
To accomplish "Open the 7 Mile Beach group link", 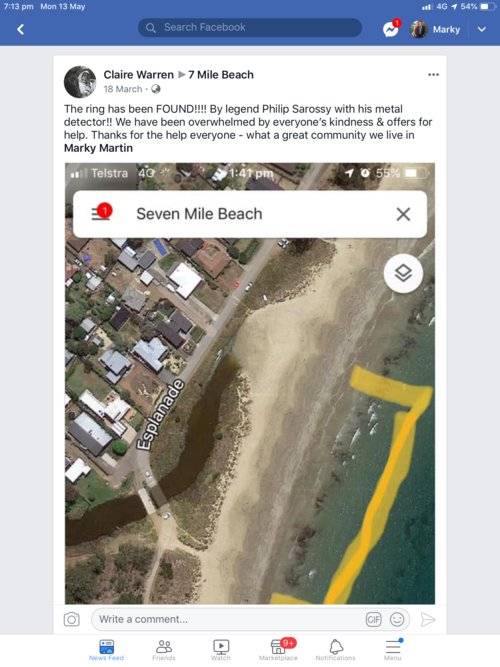I will (221, 75).
